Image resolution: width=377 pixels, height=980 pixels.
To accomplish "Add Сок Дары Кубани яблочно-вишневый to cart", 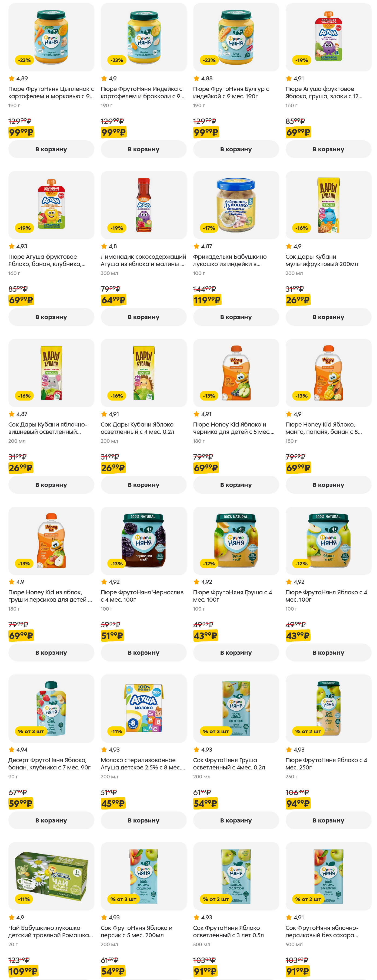I will 51,485.
